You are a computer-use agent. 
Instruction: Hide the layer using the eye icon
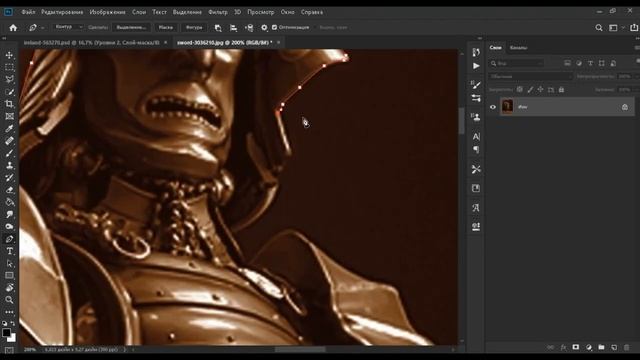pos(493,107)
